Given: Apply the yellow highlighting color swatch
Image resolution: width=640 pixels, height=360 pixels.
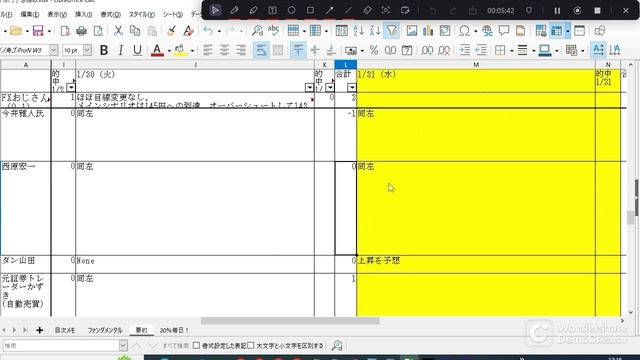Looking at the screenshot, I should coord(180,50).
